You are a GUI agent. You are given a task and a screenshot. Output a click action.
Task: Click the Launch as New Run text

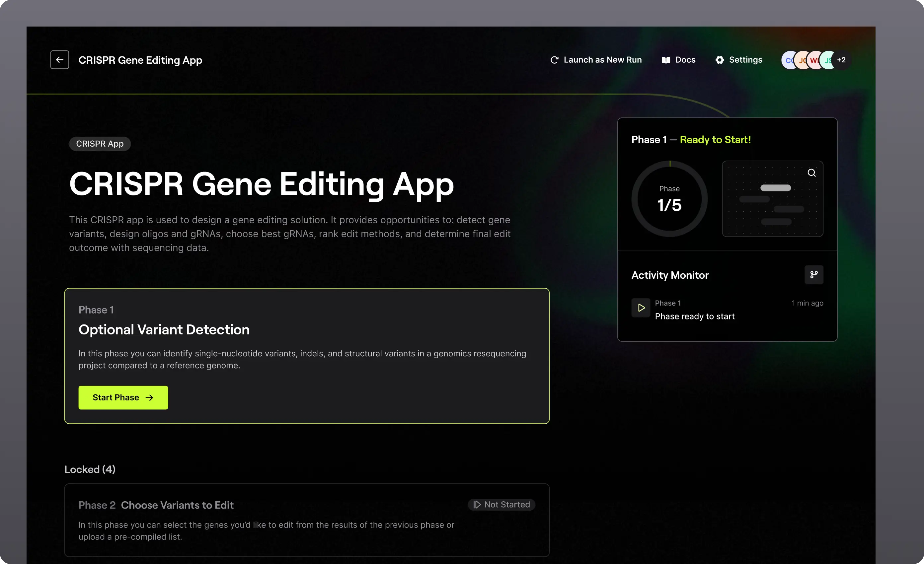(x=602, y=60)
